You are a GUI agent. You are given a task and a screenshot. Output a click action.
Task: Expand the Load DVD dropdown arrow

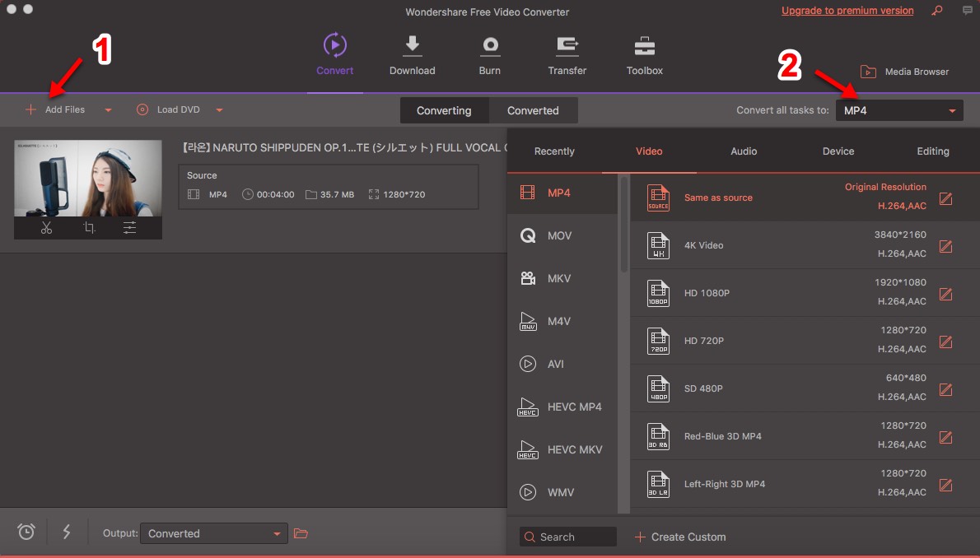tap(219, 110)
